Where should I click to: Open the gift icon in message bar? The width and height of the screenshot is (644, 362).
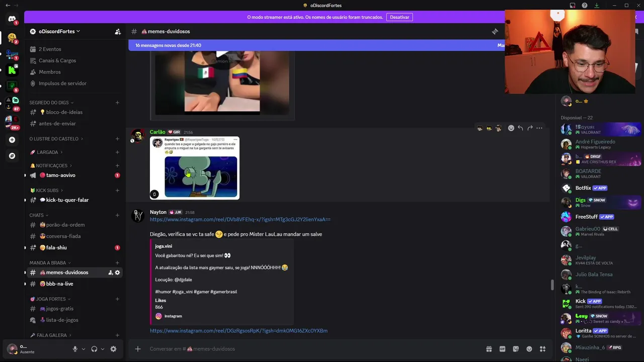click(x=489, y=349)
